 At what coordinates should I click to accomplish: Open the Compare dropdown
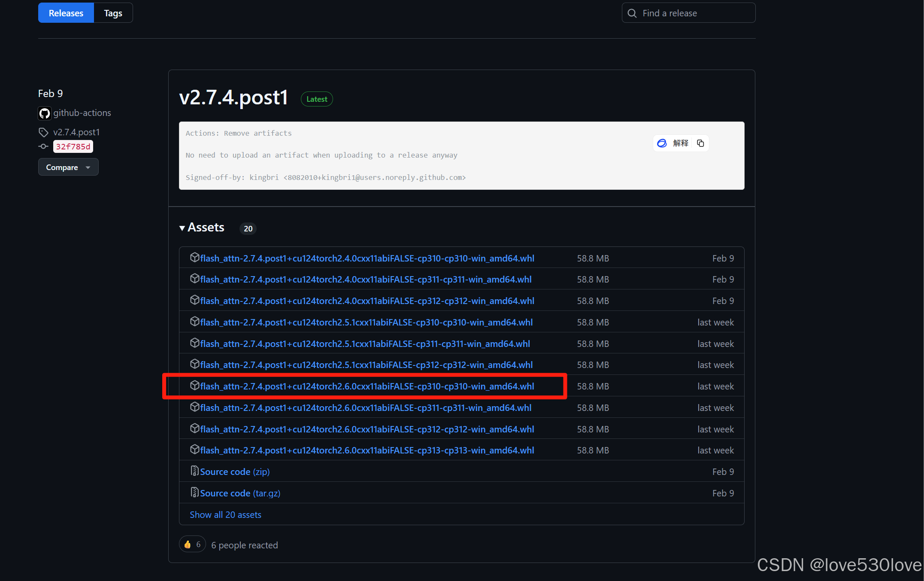tap(68, 167)
